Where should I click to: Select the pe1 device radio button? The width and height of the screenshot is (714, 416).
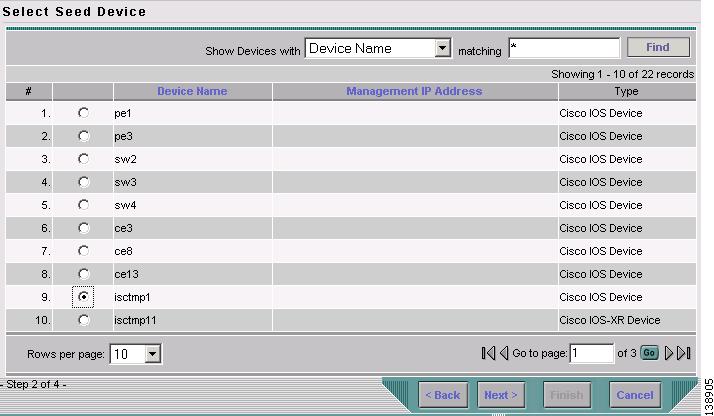pos(83,112)
